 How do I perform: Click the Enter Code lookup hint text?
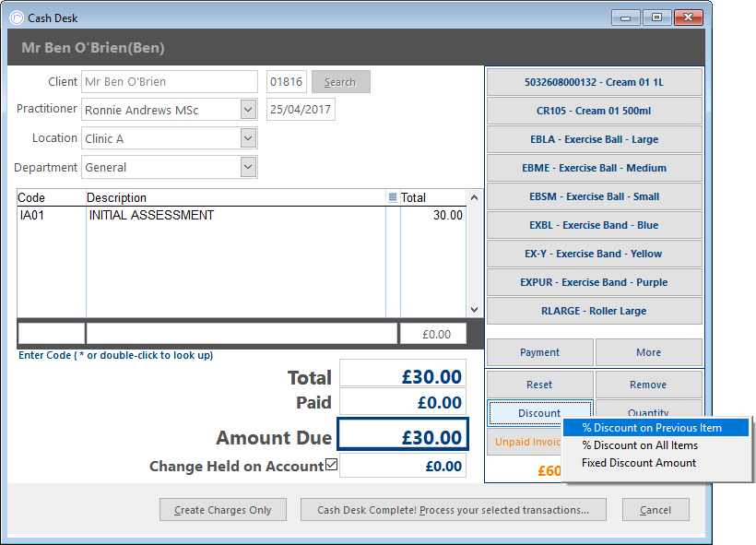(116, 355)
